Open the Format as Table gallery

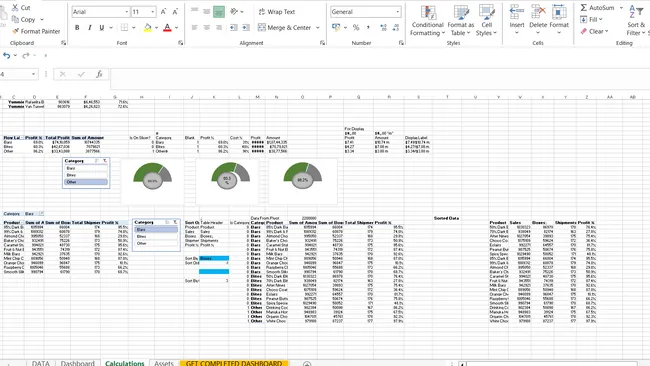[x=461, y=21]
